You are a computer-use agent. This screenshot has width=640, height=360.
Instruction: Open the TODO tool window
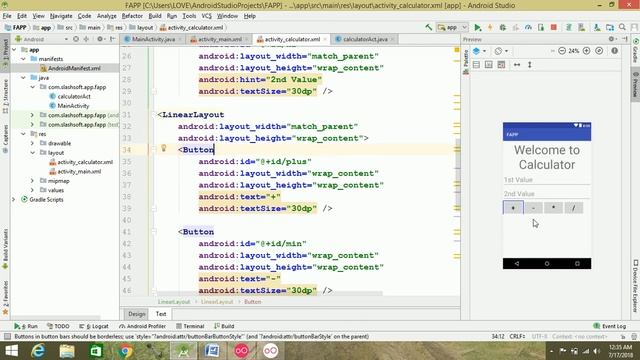tap(58, 326)
